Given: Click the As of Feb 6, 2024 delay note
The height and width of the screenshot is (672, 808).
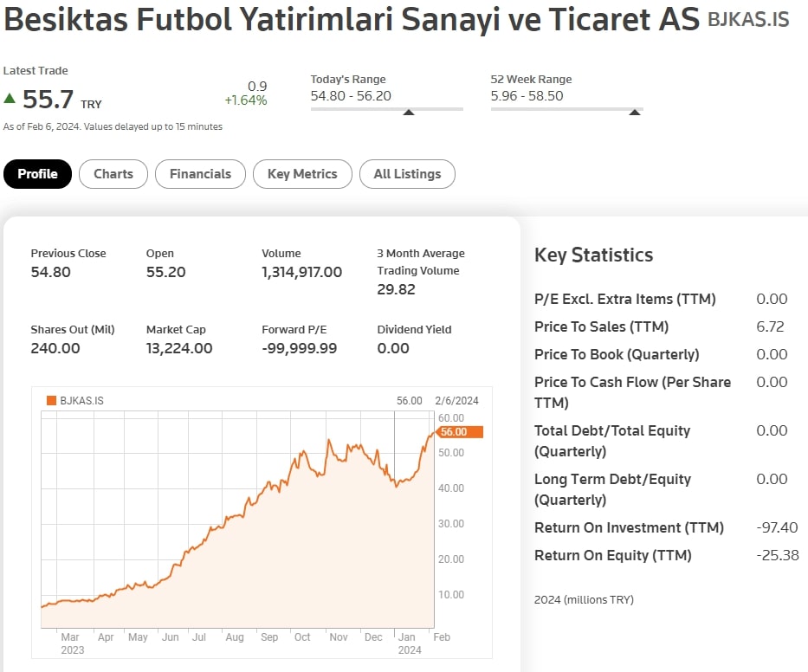Looking at the screenshot, I should (113, 126).
